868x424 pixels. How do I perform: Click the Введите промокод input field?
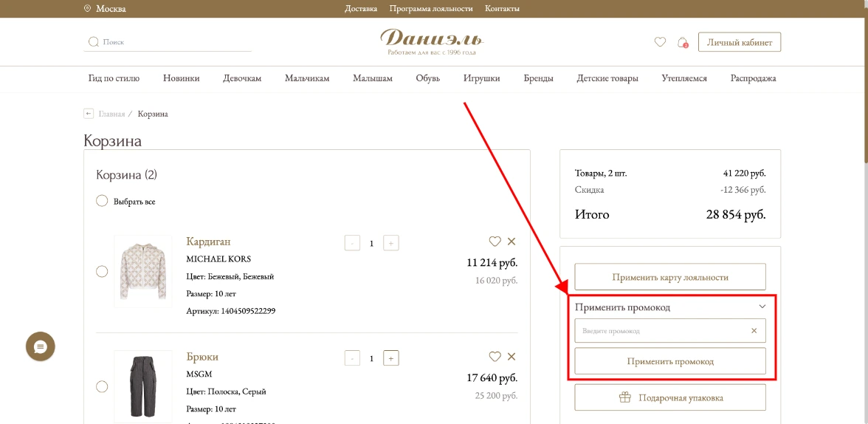[661, 331]
